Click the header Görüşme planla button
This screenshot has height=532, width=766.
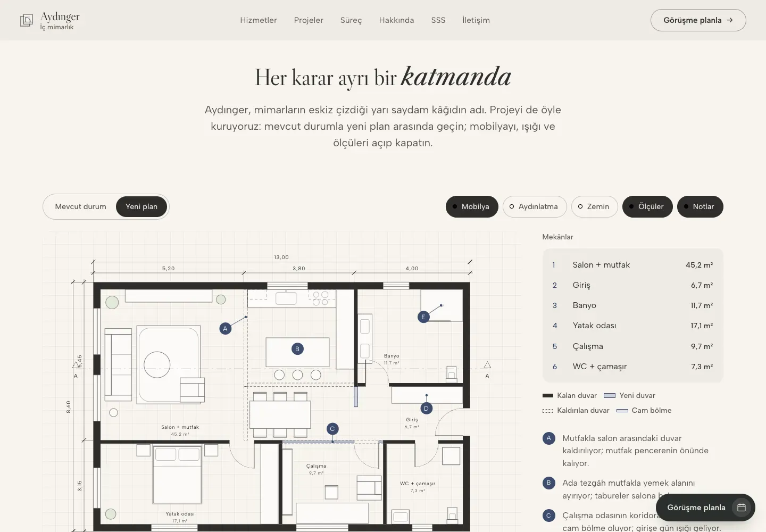point(698,20)
